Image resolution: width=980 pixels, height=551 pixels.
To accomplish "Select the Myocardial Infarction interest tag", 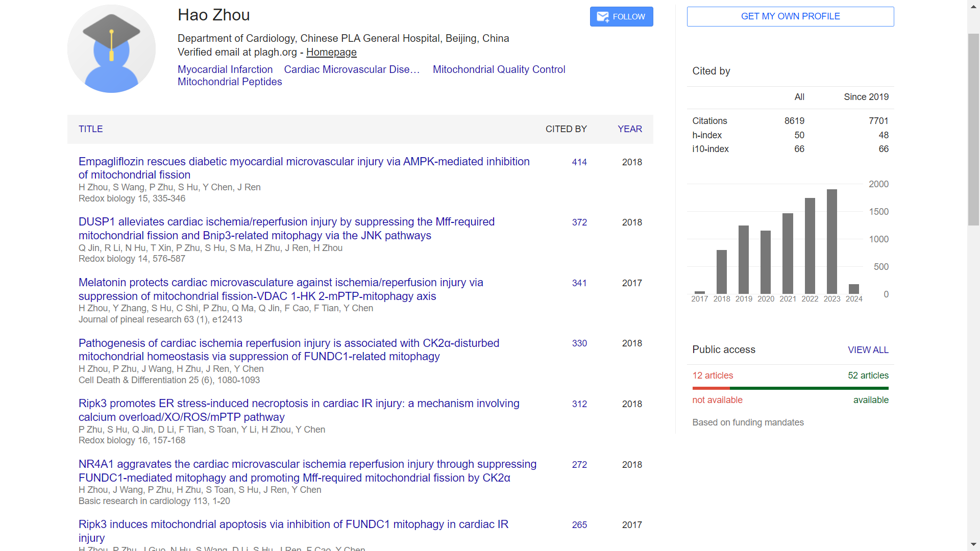I will point(225,69).
